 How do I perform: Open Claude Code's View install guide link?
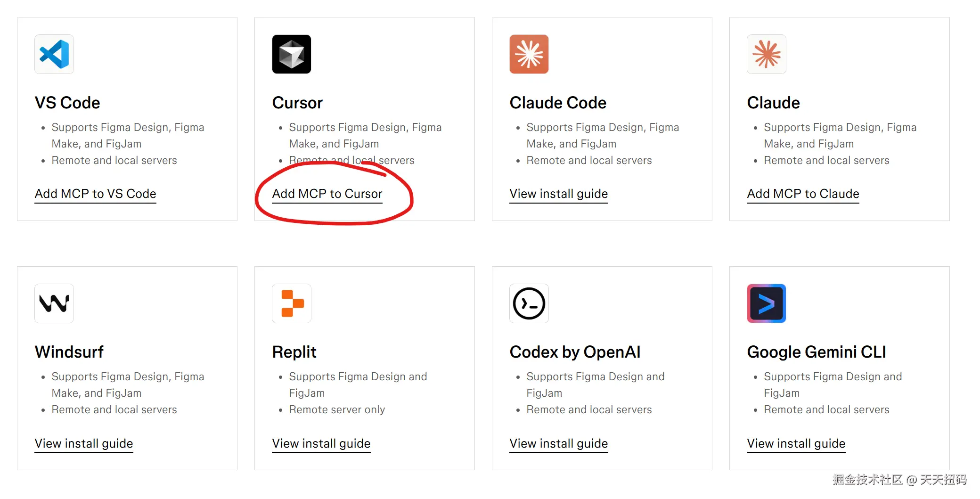(x=559, y=194)
